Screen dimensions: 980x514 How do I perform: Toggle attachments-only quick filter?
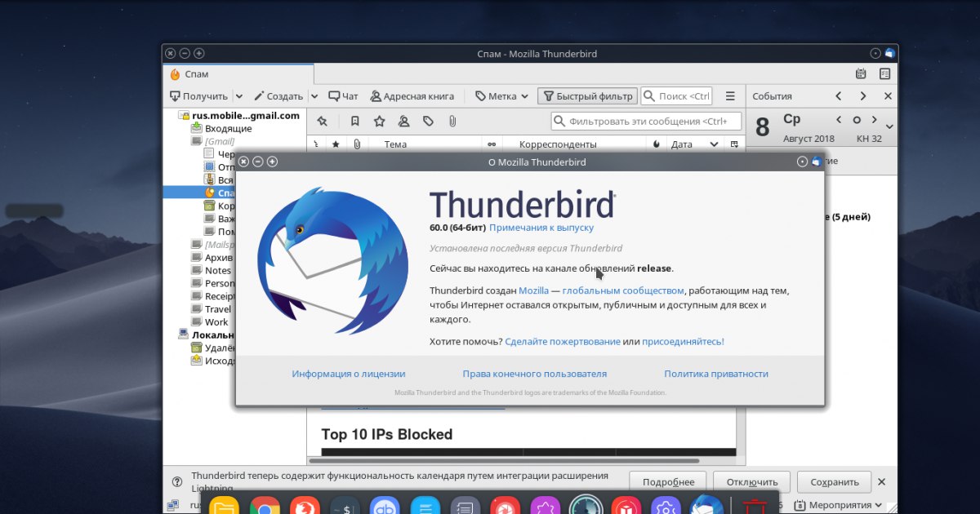(x=452, y=121)
